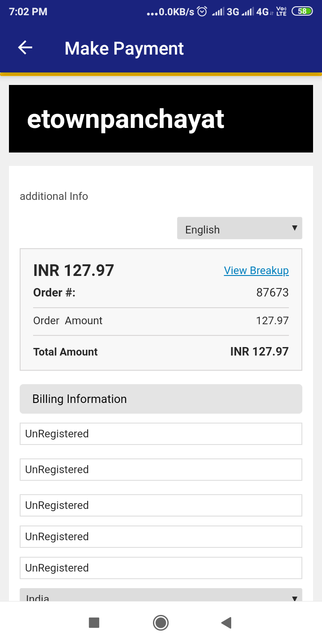Tap the Android recent apps square button
Image resolution: width=322 pixels, height=644 pixels.
94,623
